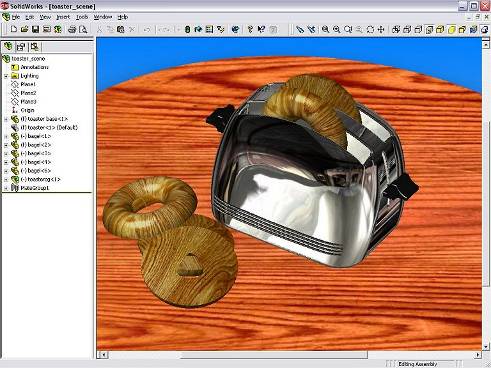Screen dimensions: 491x368
Task: Switch to PropertyManager tab
Action: click(21, 47)
